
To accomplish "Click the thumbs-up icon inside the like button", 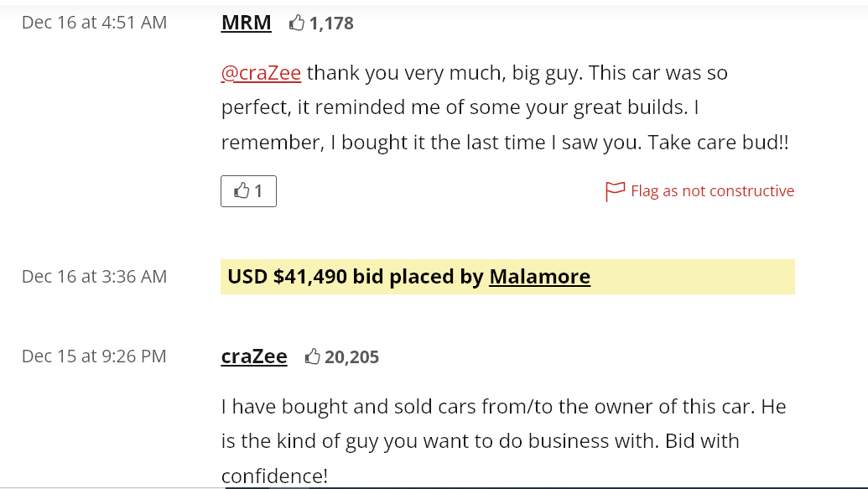I will pos(242,191).
